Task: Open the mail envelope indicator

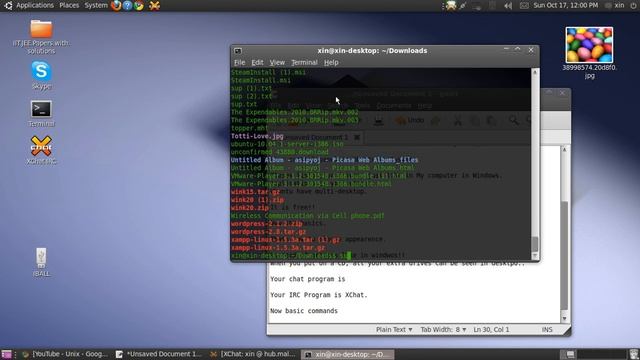Action: [x=524, y=6]
